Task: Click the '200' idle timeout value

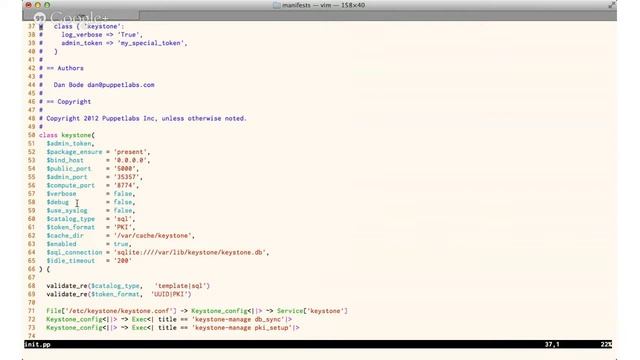Action: [x=123, y=261]
